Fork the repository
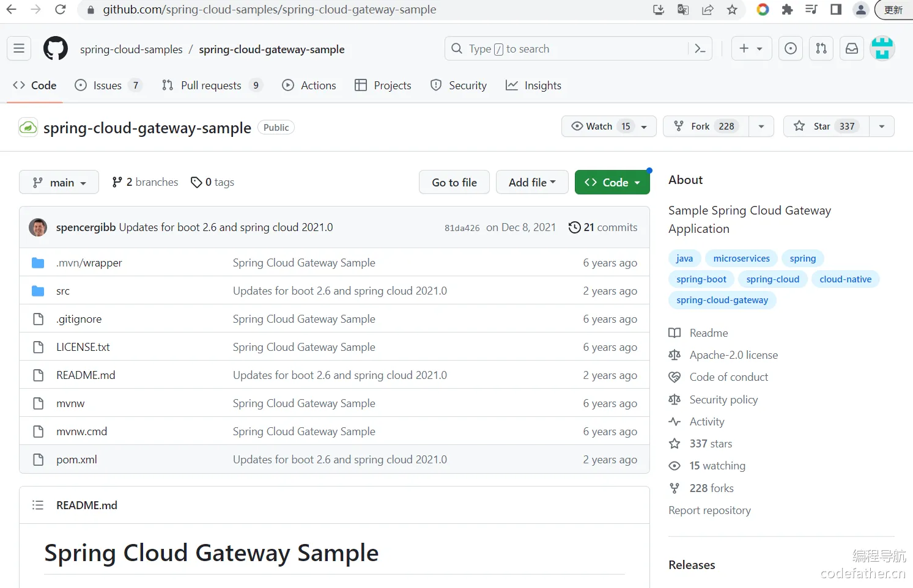This screenshot has width=913, height=588. pos(706,127)
